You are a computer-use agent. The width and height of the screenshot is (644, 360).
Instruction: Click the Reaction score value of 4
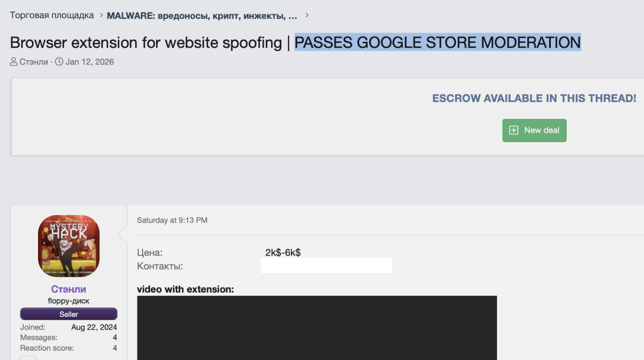click(114, 348)
